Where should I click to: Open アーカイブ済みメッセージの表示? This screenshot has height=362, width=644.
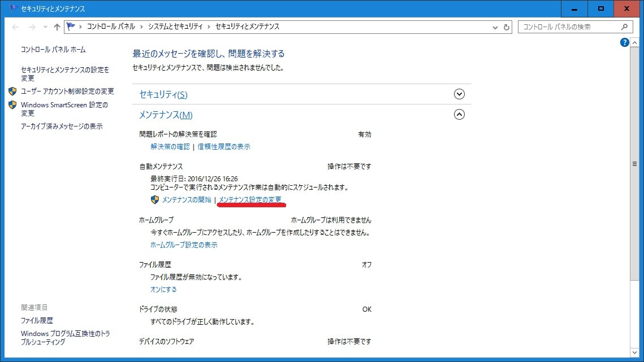pos(62,127)
